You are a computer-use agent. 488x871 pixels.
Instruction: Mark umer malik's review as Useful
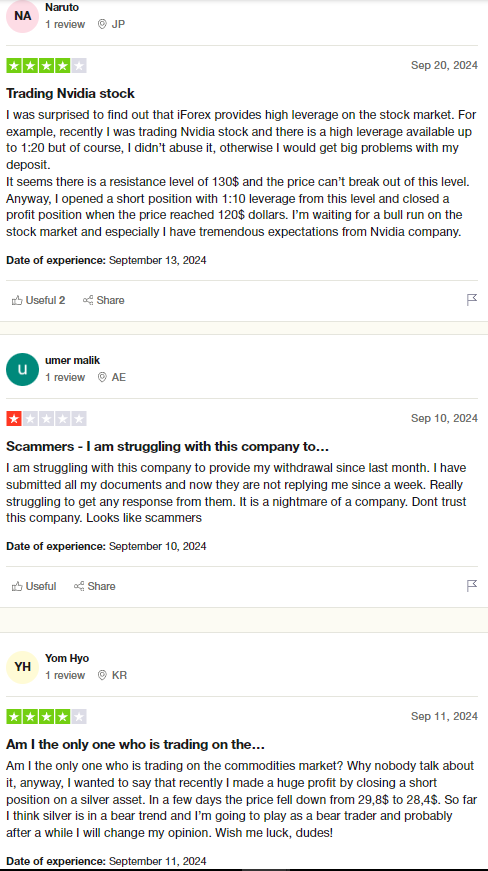click(x=34, y=587)
